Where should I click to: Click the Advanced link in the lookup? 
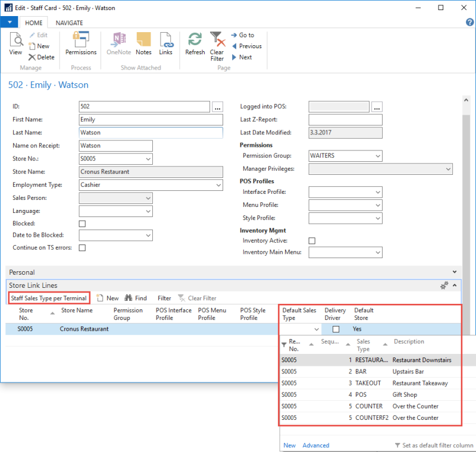tap(315, 445)
